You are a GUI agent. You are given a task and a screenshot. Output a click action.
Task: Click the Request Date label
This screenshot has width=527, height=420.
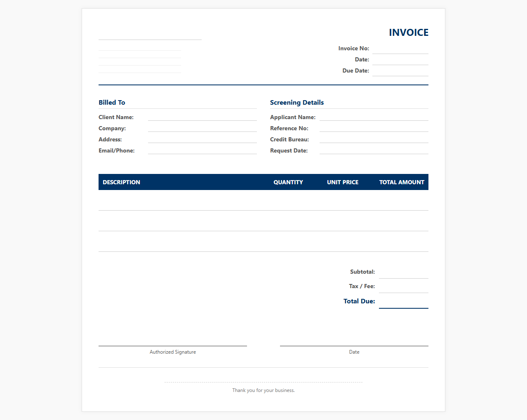point(289,151)
